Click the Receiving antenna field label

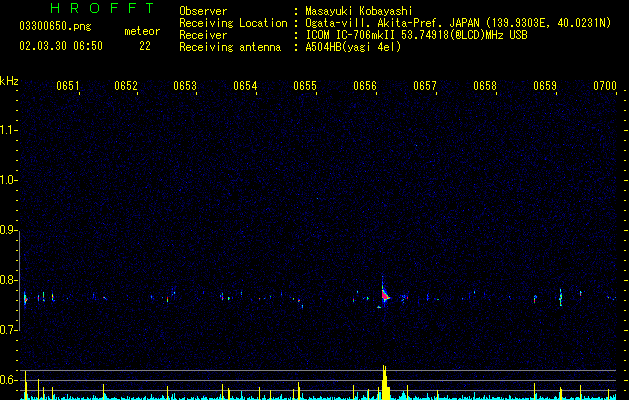tap(230, 47)
